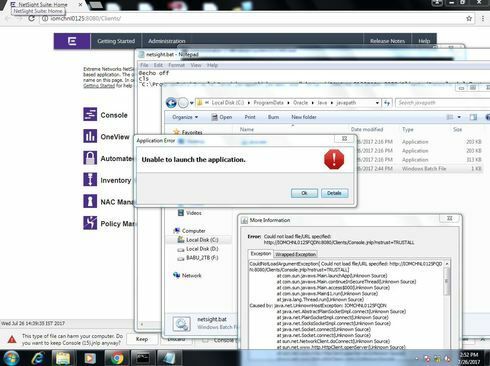The height and width of the screenshot is (366, 490).
Task: Launch OneView from its bar-chart icon
Action: (x=90, y=136)
